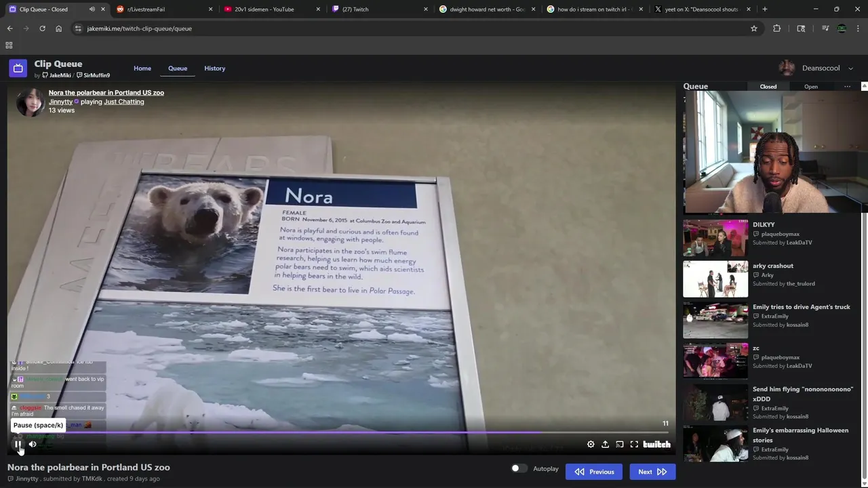Switch to the (27) Twitch tab
The image size is (868, 488).
pos(380,9)
